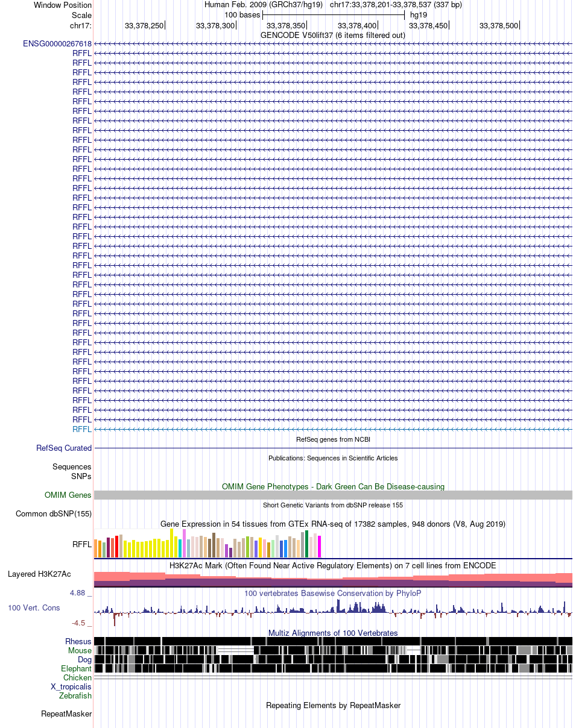Click the dark green bar in the GTEx chart
The image size is (573, 728).
coord(307,544)
